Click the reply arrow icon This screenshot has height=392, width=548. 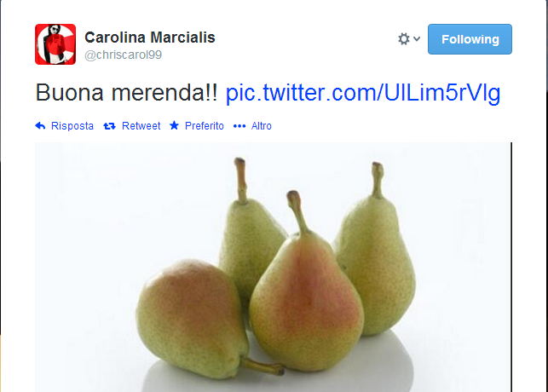[x=40, y=126]
